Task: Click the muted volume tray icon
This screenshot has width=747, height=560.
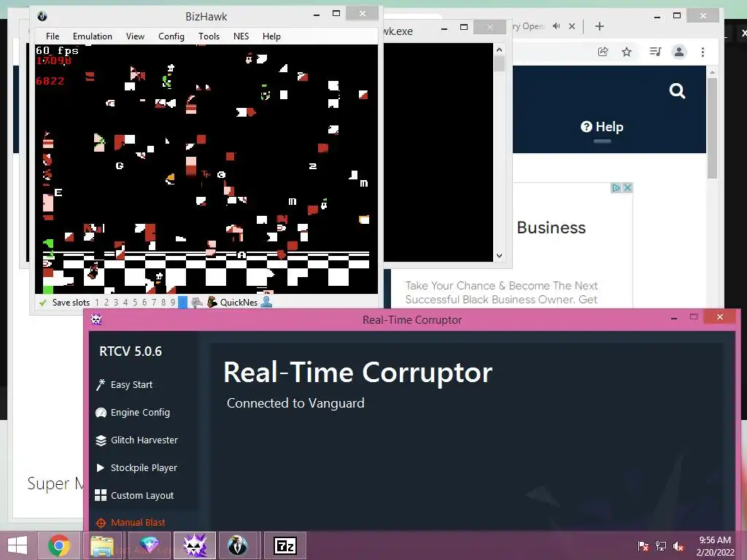Action: tap(678, 545)
